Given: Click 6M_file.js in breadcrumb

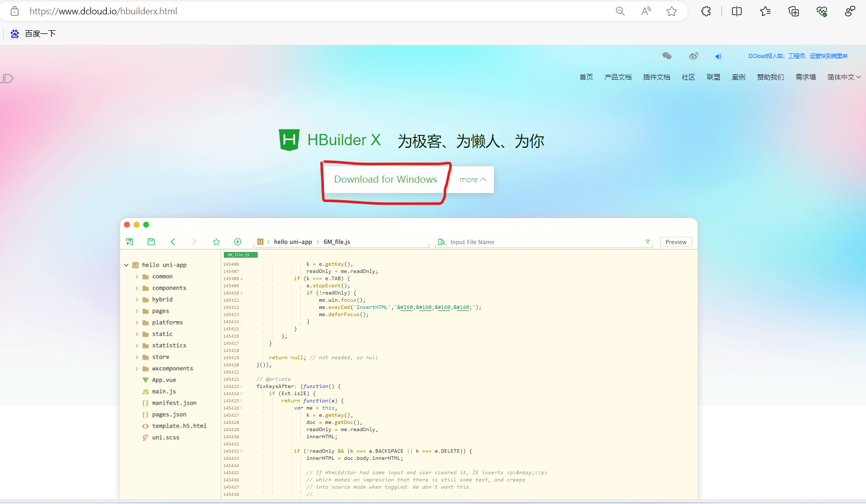Looking at the screenshot, I should (x=337, y=242).
